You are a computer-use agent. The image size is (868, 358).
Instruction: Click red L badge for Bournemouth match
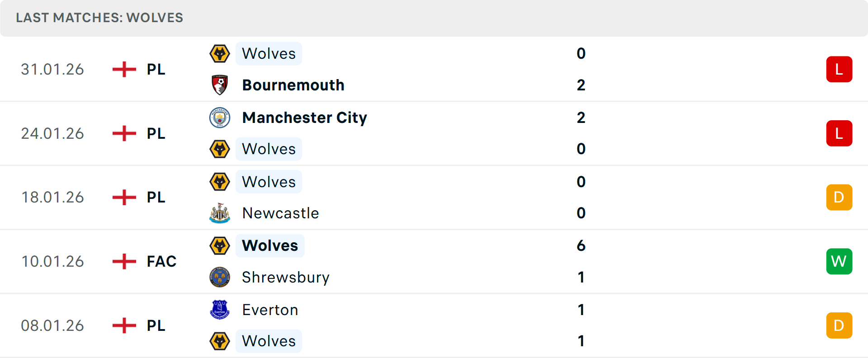pyautogui.click(x=839, y=69)
